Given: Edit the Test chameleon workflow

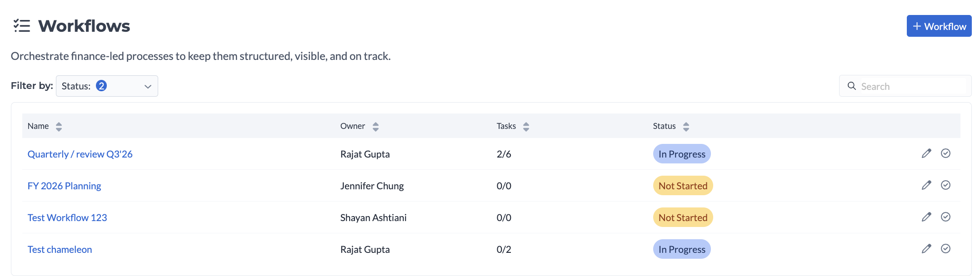Looking at the screenshot, I should pos(926,249).
